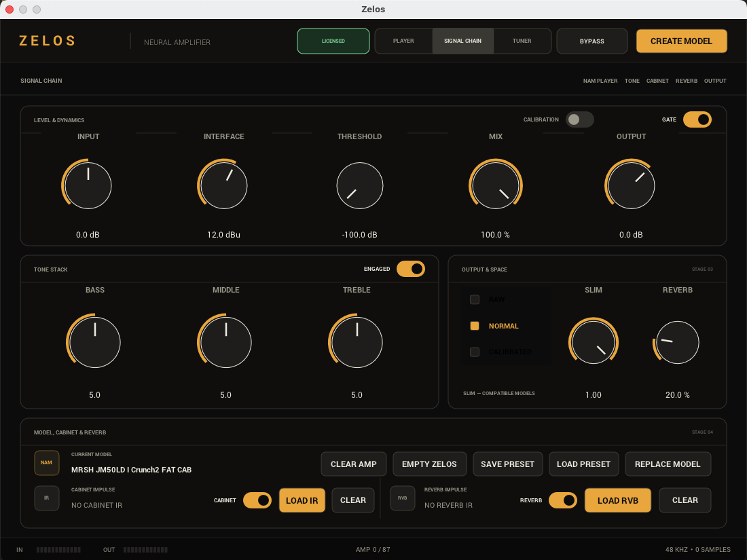
Task: Click the Slim knob
Action: [x=594, y=342]
